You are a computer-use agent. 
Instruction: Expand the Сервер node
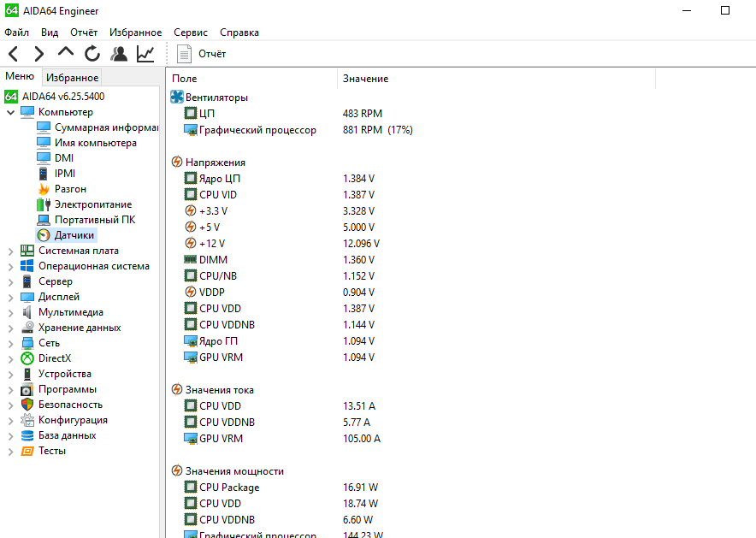click(x=10, y=282)
